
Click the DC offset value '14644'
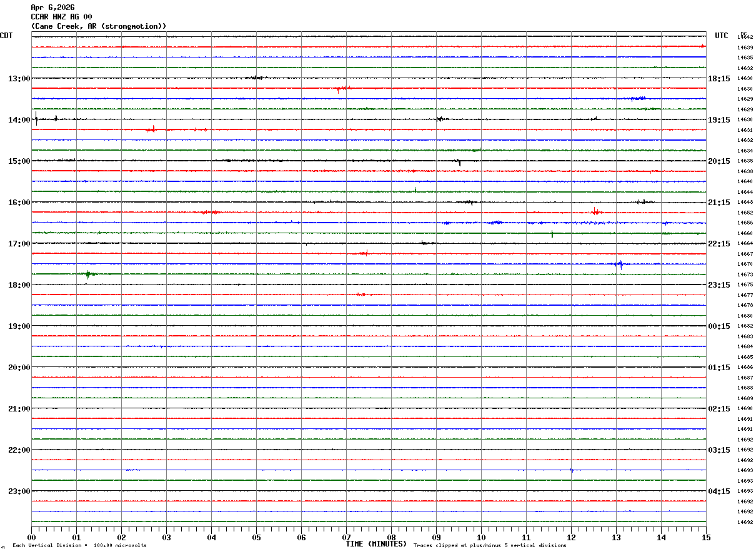tap(745, 192)
